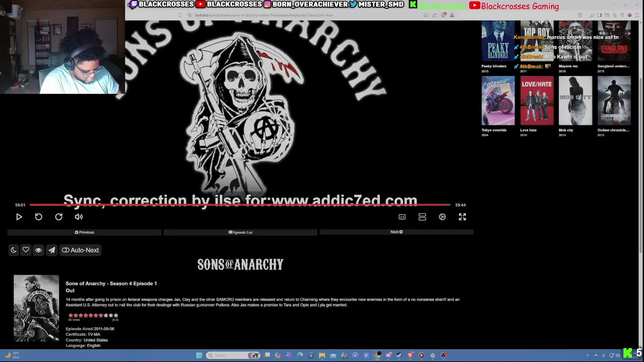The image size is (644, 362).
Task: Seek on the red video progress bar
Action: pos(240,205)
